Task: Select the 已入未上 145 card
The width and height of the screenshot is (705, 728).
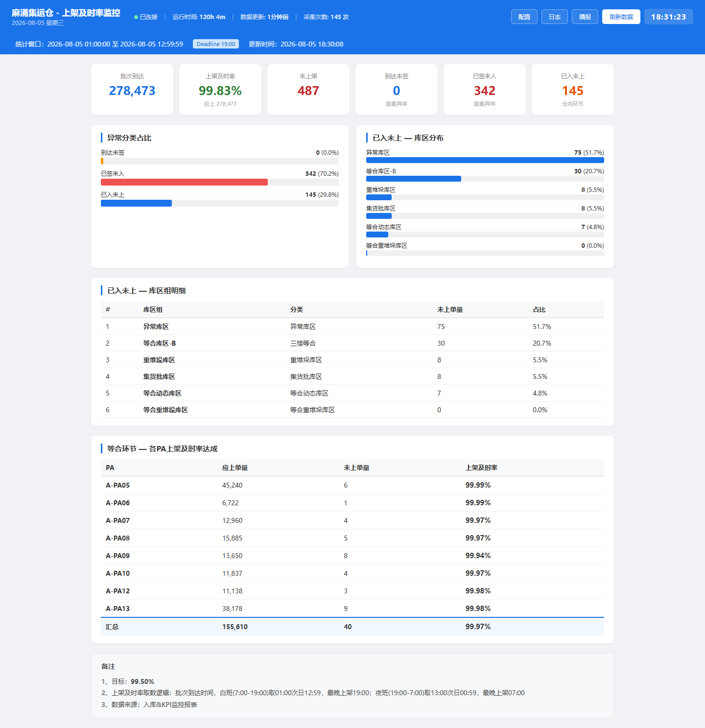Action: point(573,90)
